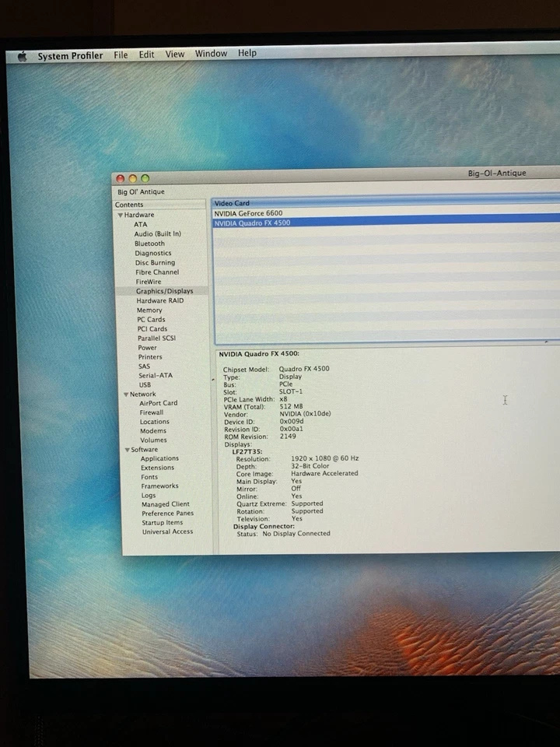Screen dimensions: 560x747
Task: Click the Contents column header
Action: pos(160,205)
